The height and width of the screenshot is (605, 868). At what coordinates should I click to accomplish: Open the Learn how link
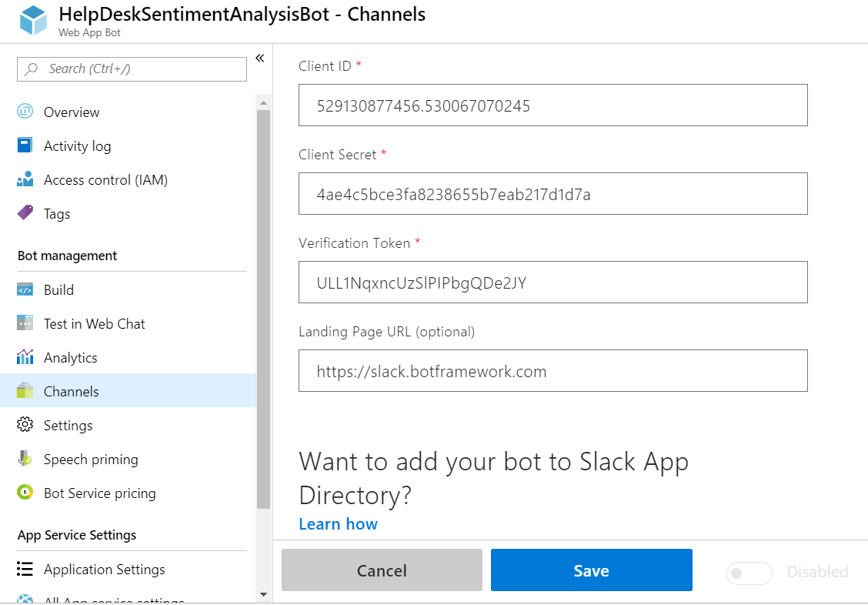pos(338,523)
